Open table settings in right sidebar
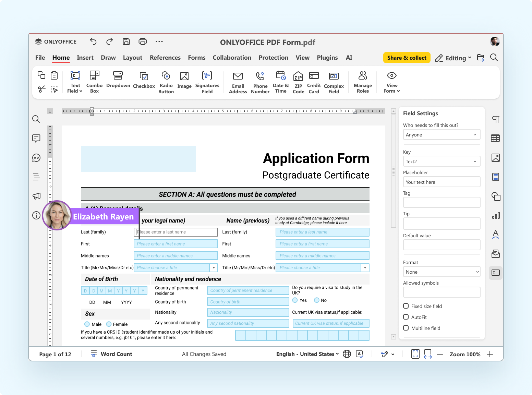The width and height of the screenshot is (532, 395). click(496, 138)
